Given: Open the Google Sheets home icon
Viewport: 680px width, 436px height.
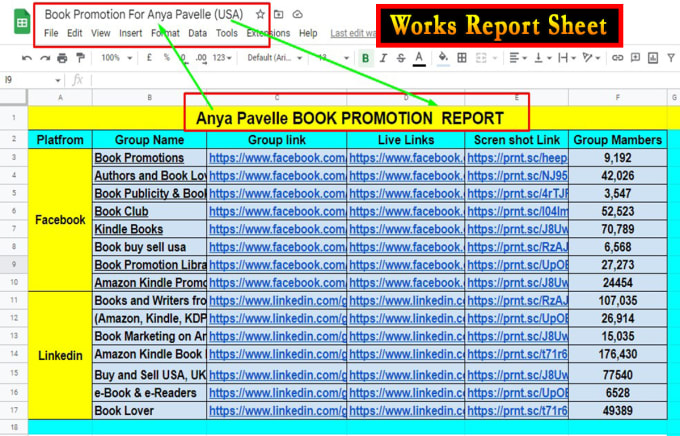Looking at the screenshot, I should tap(22, 22).
